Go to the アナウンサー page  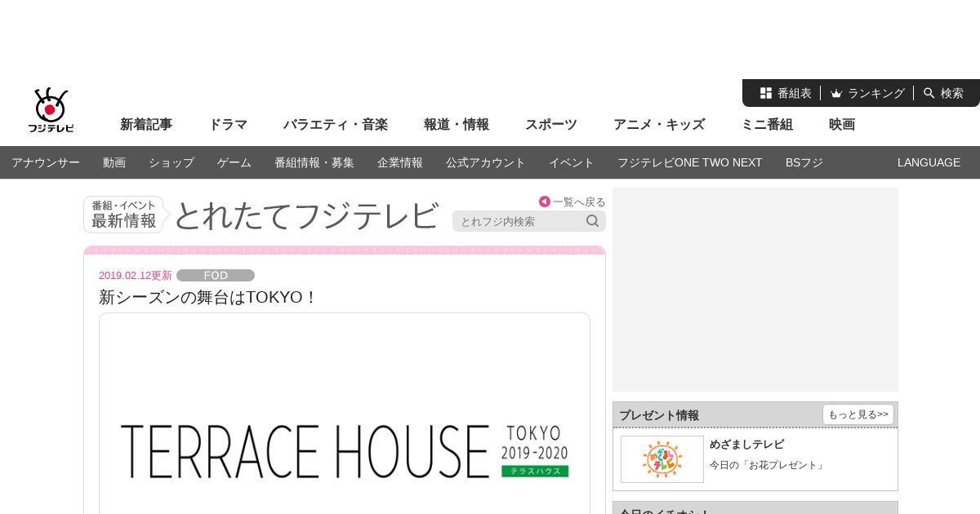[46, 162]
